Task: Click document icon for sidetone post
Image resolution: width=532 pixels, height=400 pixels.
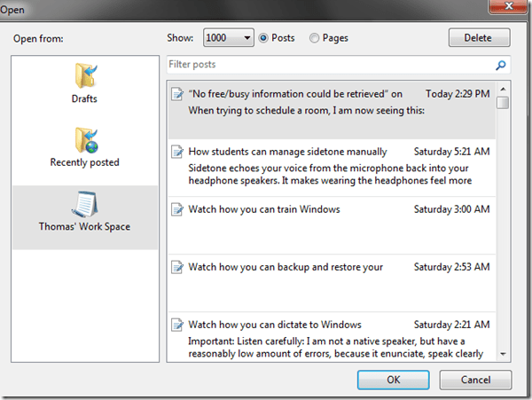Action: (177, 152)
